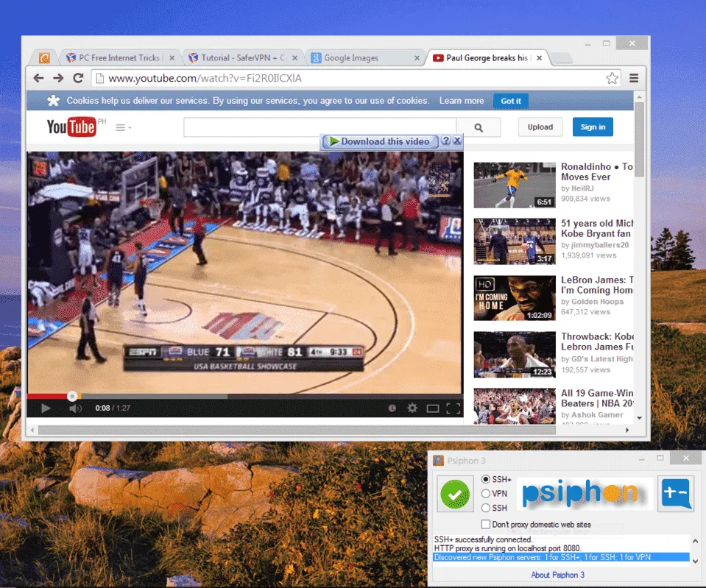Focus the YouTube search box
The width and height of the screenshot is (706, 588).
point(320,127)
